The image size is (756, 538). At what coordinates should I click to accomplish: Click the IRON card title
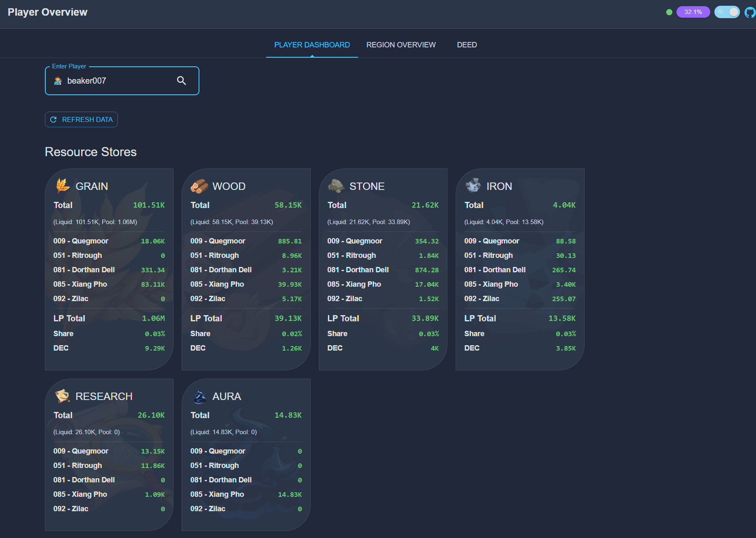point(499,186)
